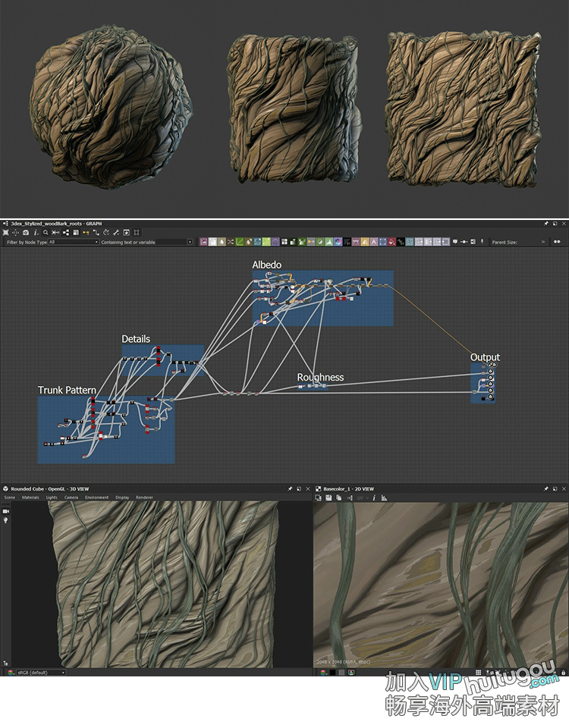
Task: Select the Albedo frame title in the graph
Action: [267, 265]
